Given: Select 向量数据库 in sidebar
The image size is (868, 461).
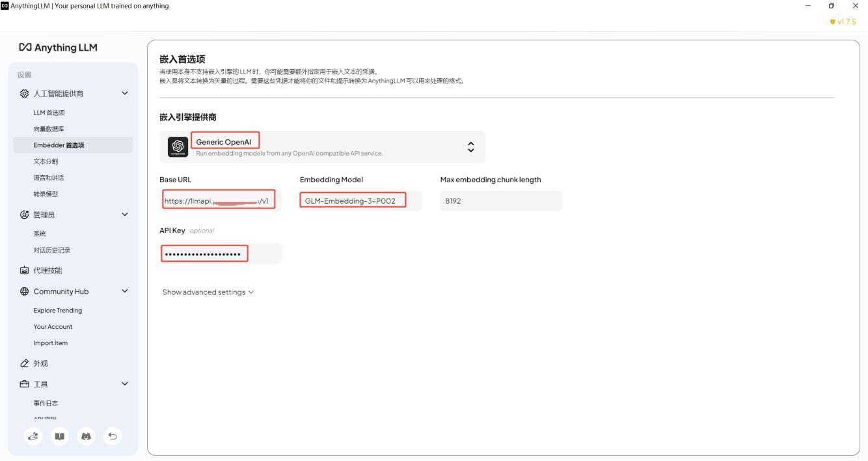Looking at the screenshot, I should coord(49,129).
